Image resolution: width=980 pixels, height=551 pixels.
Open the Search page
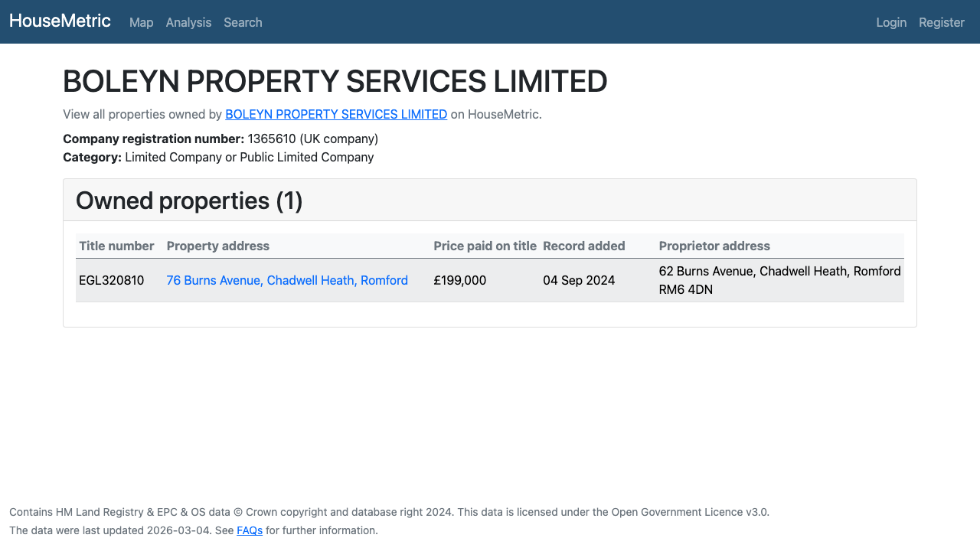click(243, 22)
